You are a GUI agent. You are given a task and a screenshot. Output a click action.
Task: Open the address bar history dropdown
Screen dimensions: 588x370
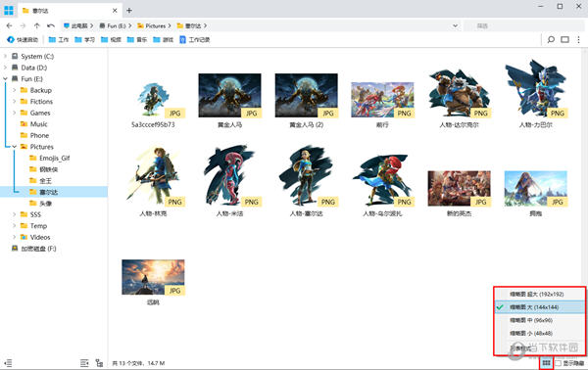click(x=455, y=25)
